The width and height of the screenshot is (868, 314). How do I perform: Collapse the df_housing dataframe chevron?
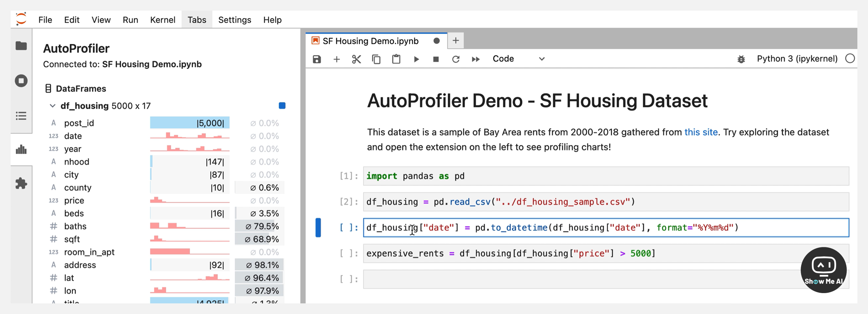(x=52, y=106)
